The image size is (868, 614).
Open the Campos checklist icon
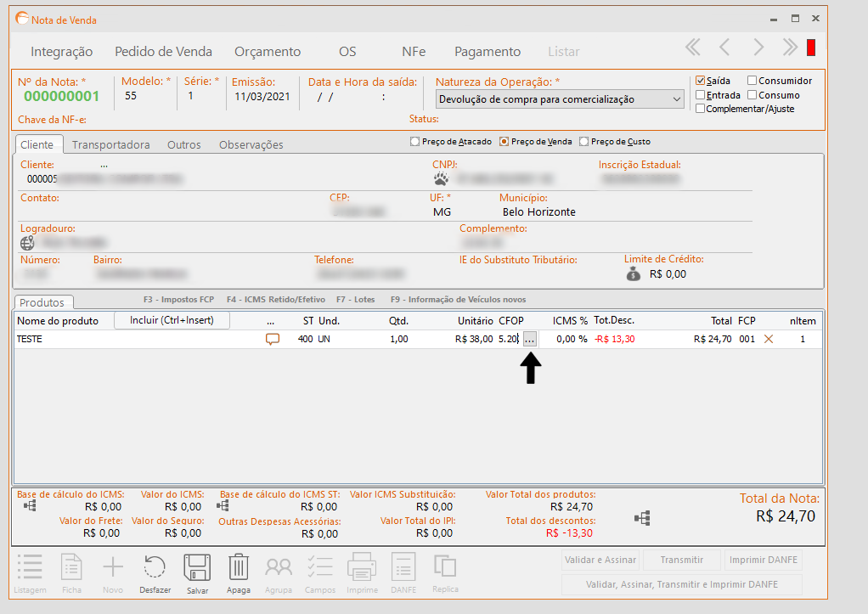pyautogui.click(x=320, y=567)
